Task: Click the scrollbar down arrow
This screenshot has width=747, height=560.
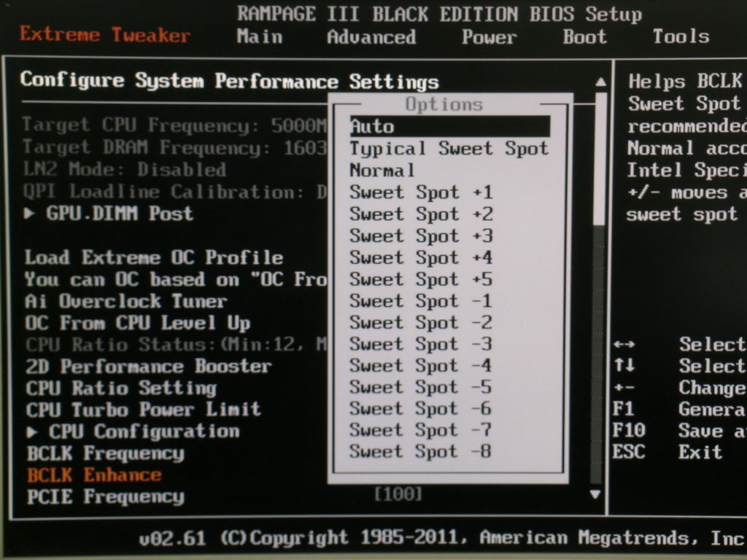Action: (595, 495)
